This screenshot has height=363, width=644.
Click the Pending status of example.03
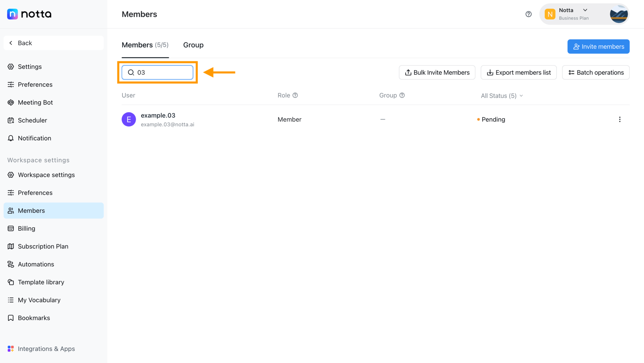[x=491, y=119]
